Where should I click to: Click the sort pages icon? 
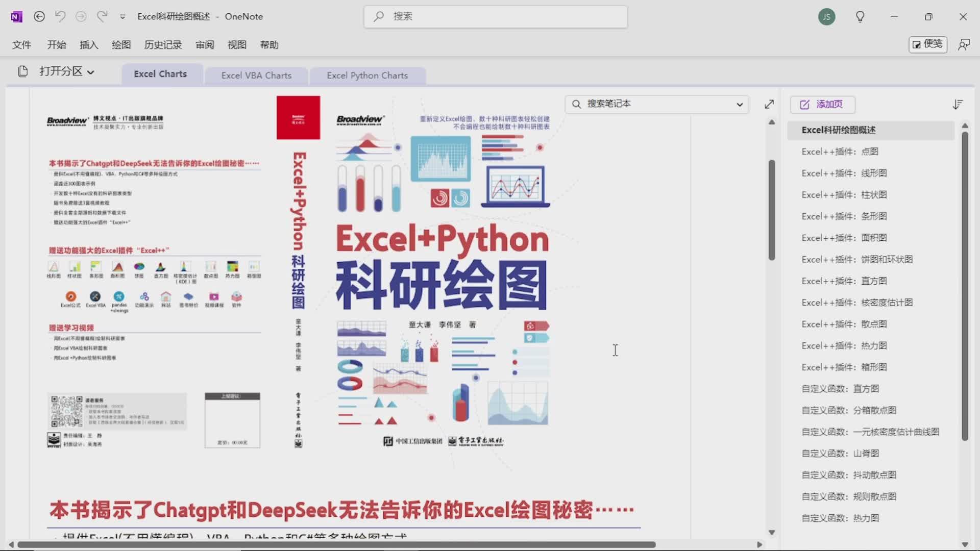958,105
